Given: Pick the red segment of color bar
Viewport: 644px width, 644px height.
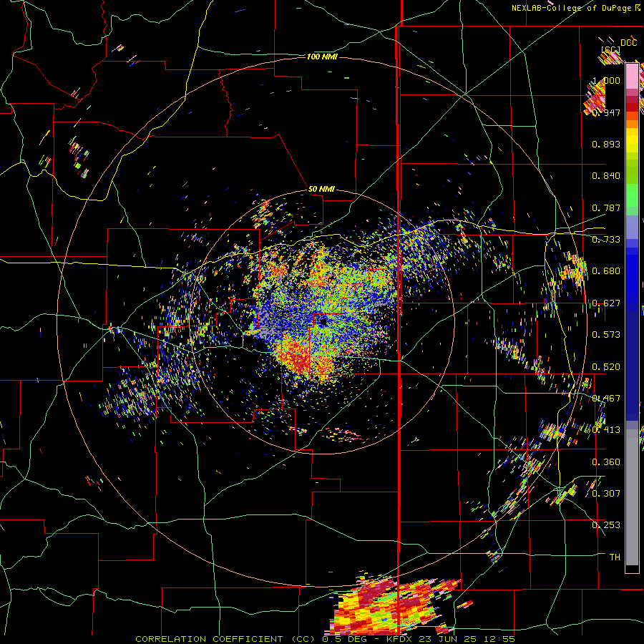Looking at the screenshot, I should click(x=632, y=107).
